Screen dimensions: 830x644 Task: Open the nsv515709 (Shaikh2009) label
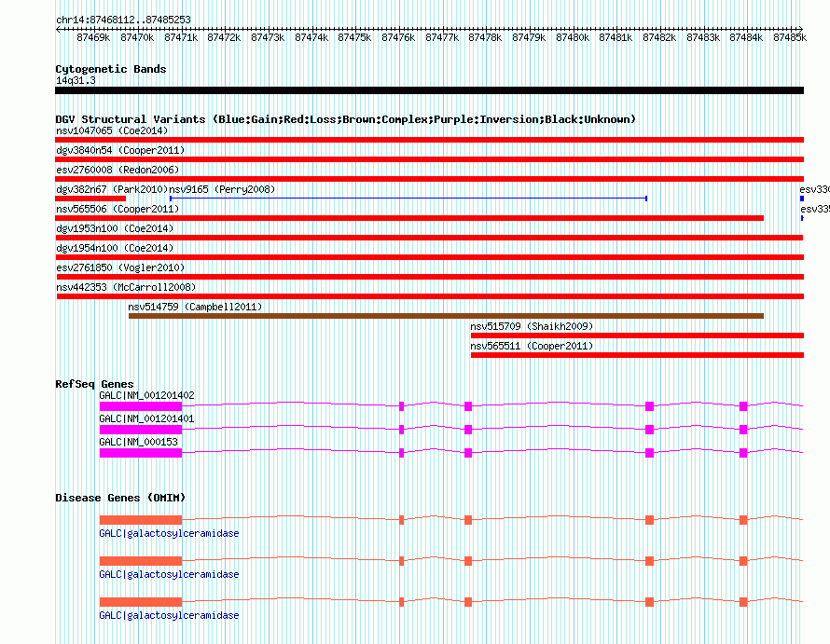(532, 326)
